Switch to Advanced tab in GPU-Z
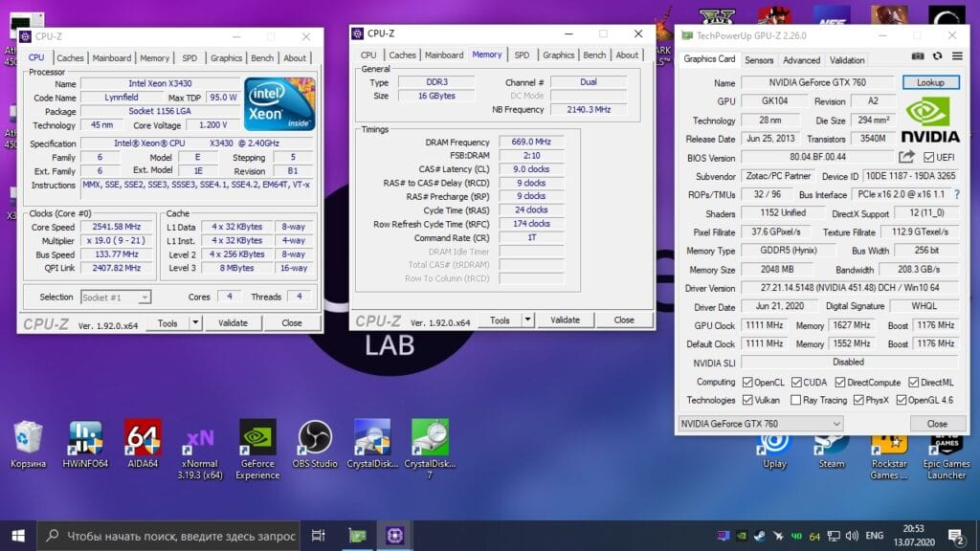 tap(801, 60)
